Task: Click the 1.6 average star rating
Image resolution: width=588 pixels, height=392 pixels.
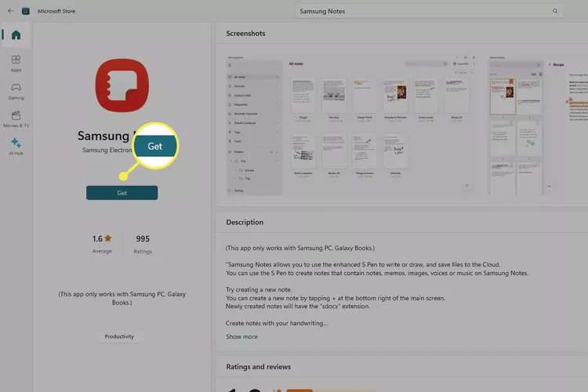Action: point(102,238)
